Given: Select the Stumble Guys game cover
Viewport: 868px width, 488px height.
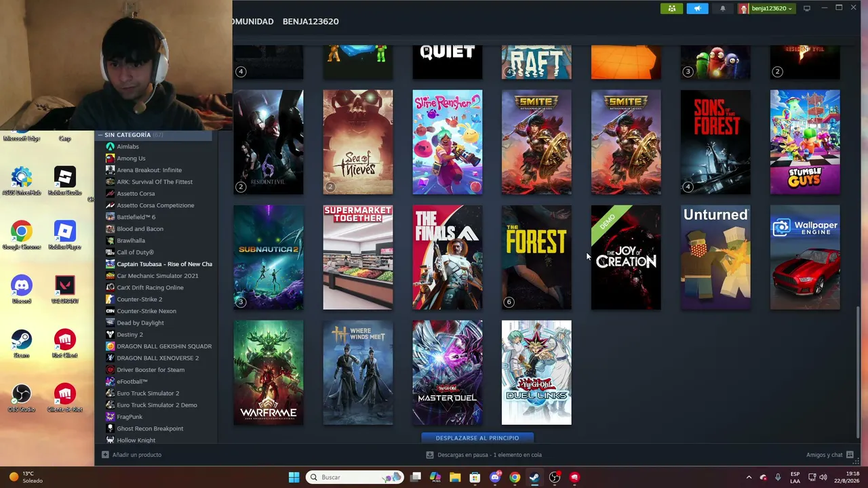Looking at the screenshot, I should pos(805,142).
